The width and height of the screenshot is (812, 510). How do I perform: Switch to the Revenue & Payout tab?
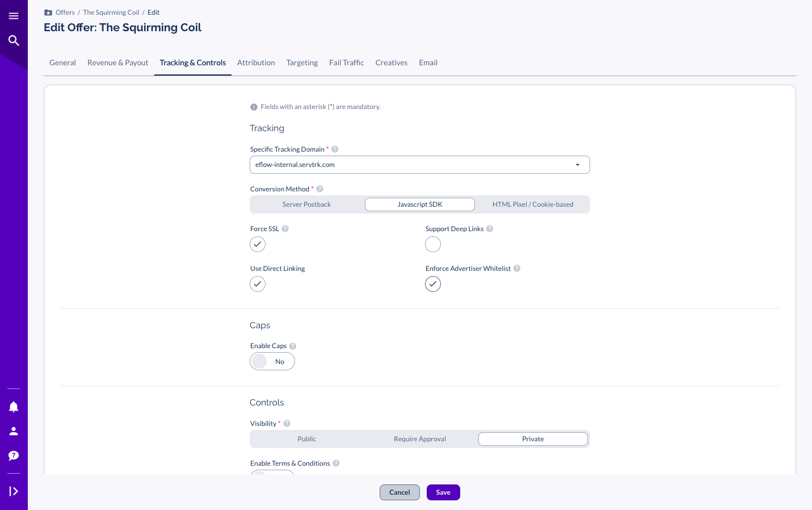(x=117, y=62)
